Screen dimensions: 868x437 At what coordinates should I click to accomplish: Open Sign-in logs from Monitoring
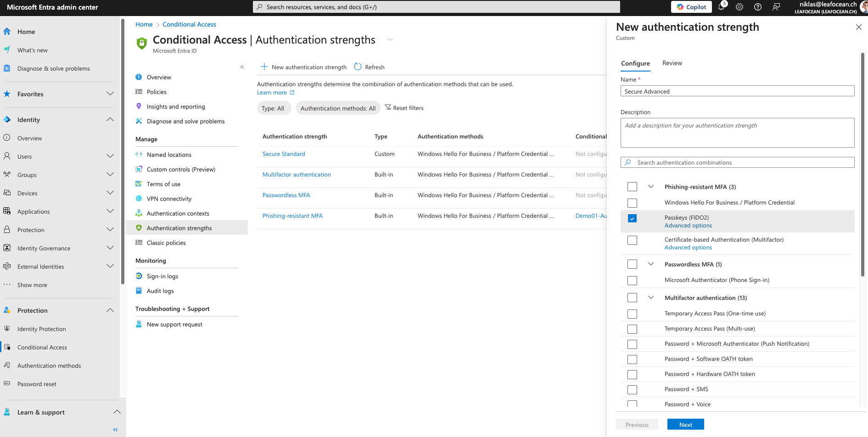162,276
